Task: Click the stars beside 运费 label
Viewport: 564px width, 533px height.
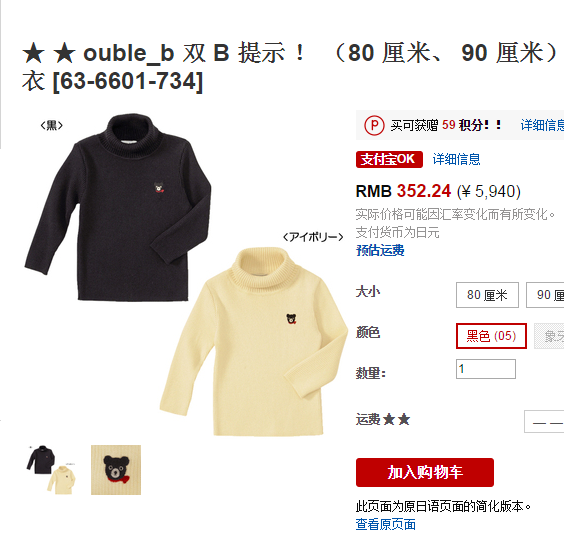Action: click(x=396, y=419)
